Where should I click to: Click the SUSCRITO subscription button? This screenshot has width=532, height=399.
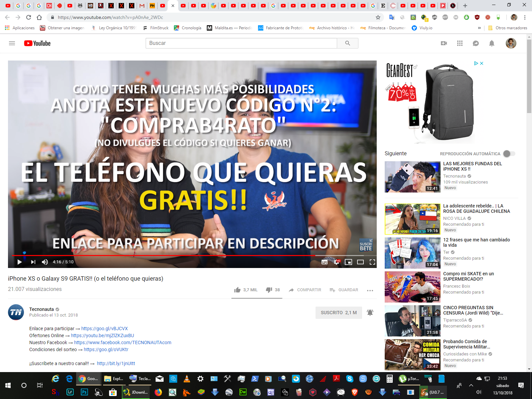click(x=338, y=313)
